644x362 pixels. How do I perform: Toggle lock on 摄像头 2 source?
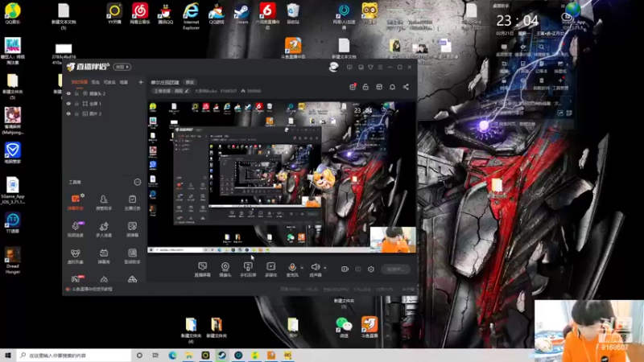click(x=76, y=93)
